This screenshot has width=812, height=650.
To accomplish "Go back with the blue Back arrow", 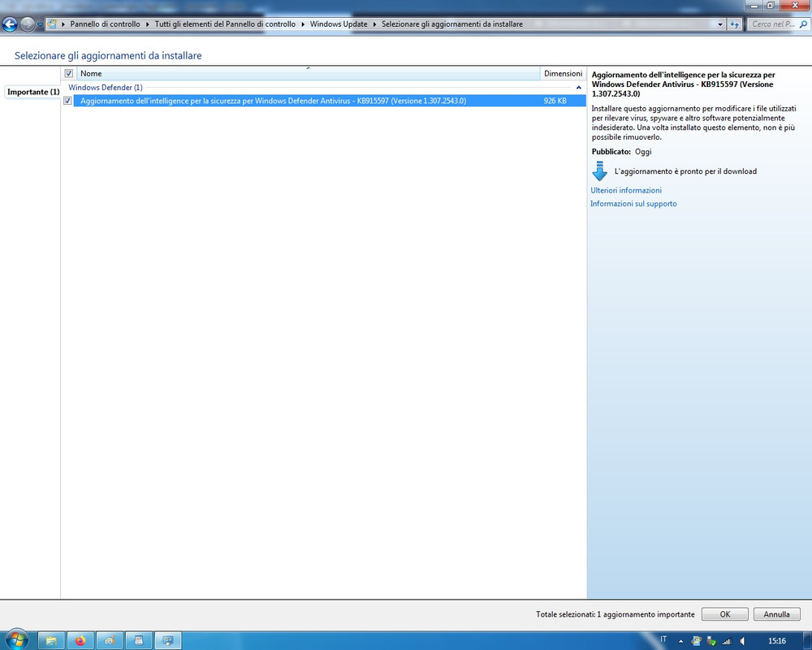I will [x=10, y=24].
